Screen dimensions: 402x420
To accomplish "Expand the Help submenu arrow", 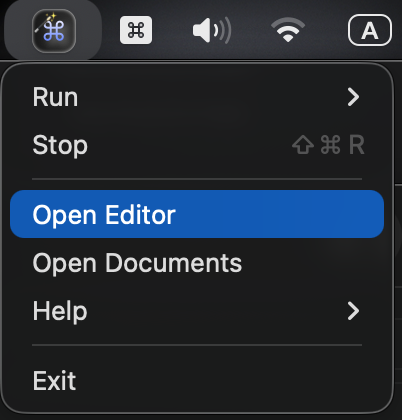I will [x=353, y=311].
